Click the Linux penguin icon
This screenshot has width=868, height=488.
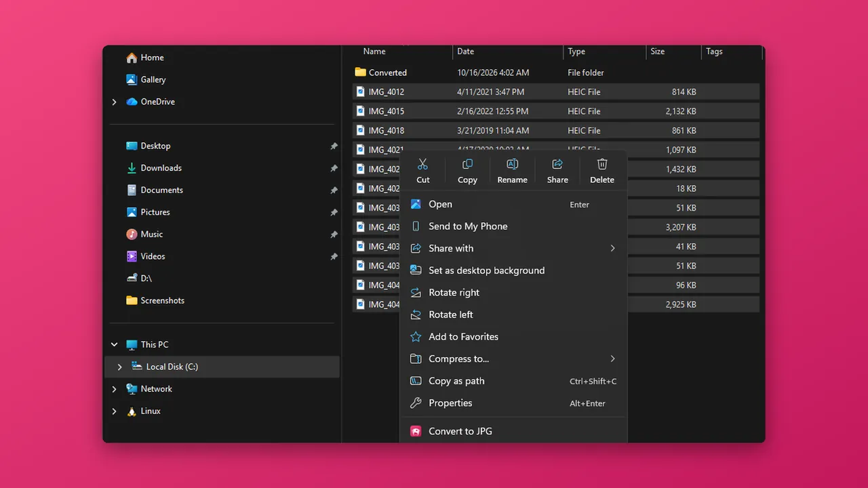[x=132, y=411]
